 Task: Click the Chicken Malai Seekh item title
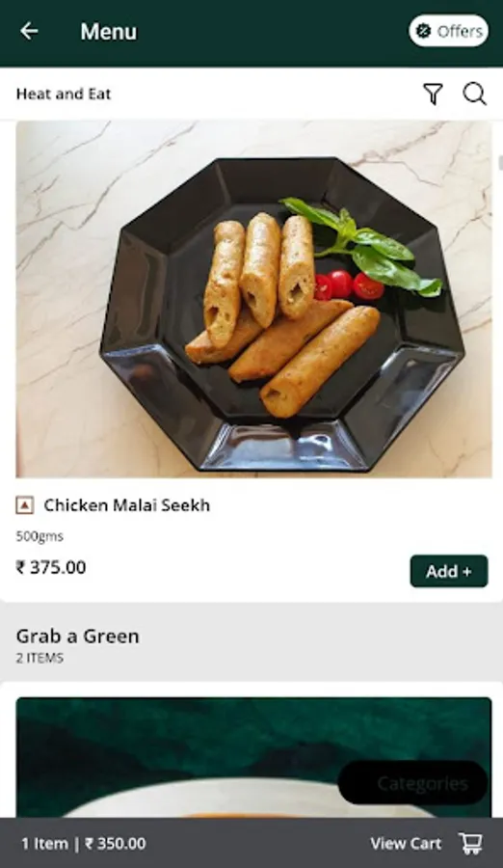127,505
